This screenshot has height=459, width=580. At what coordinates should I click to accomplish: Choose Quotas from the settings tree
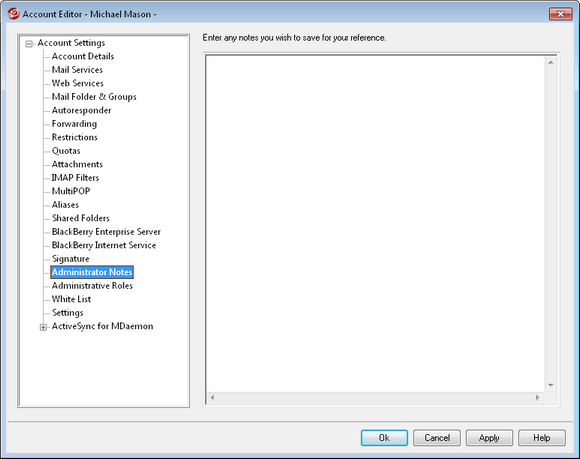66,151
